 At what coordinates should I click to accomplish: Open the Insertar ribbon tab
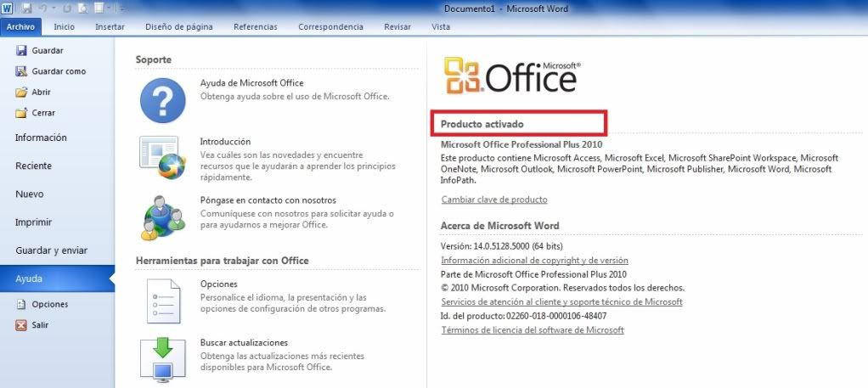[110, 26]
